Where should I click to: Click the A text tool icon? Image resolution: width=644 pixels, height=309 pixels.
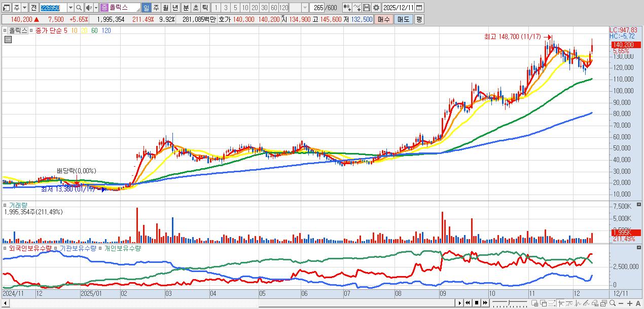coord(638,303)
